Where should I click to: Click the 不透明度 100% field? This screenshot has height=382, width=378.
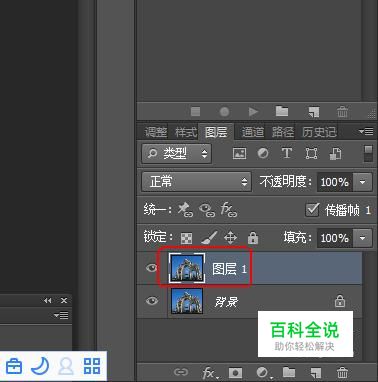click(334, 182)
